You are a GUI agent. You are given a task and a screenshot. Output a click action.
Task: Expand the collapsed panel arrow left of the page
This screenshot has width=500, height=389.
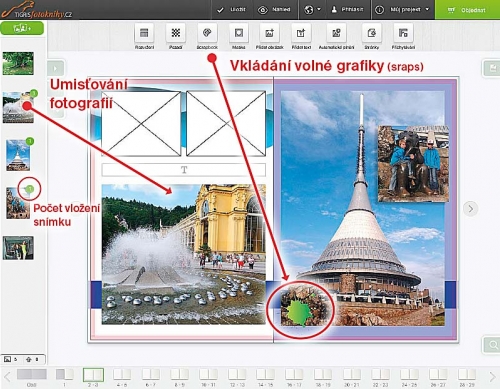click(x=55, y=68)
